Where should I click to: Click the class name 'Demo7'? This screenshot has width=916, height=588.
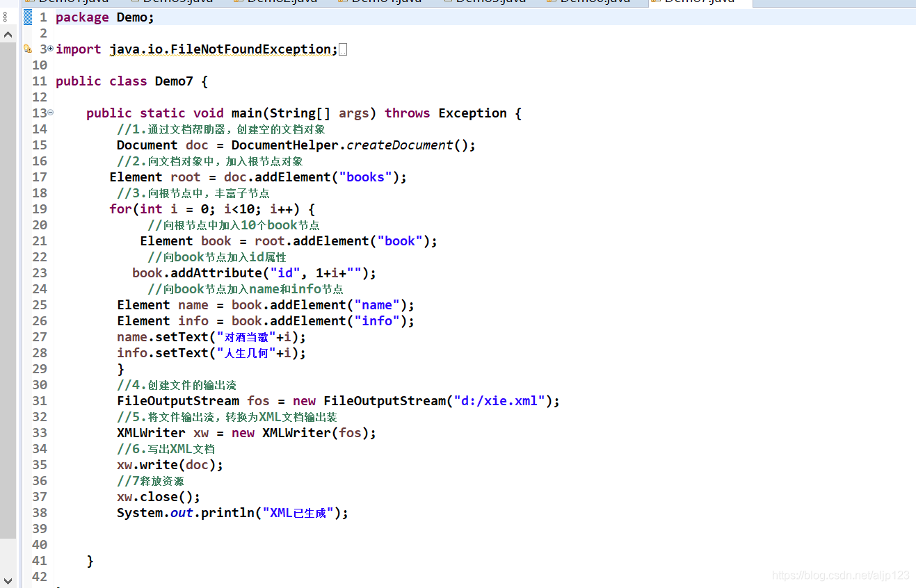174,81
